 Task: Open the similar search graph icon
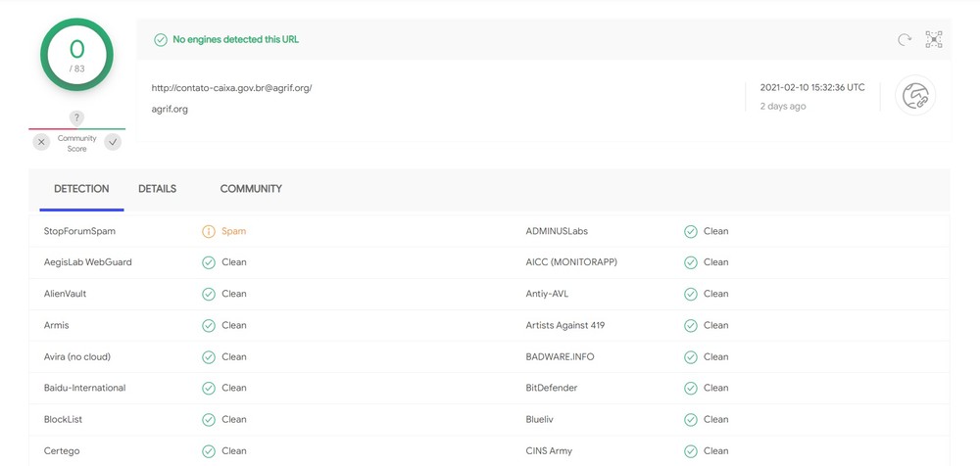tap(934, 40)
